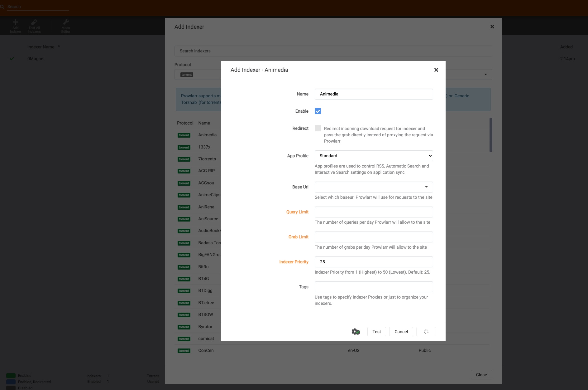Image resolution: width=588 pixels, height=390 pixels.
Task: Select the AniSource indexer row
Action: coord(208,219)
